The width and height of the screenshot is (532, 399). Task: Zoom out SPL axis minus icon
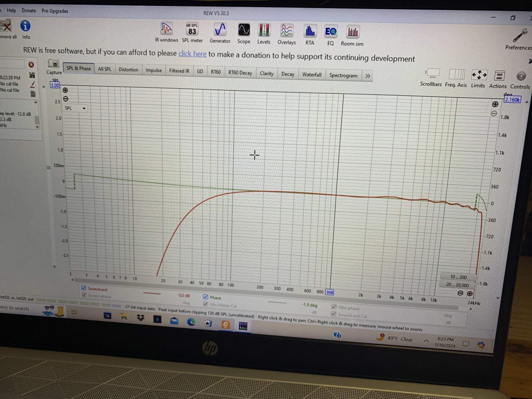pos(66,99)
